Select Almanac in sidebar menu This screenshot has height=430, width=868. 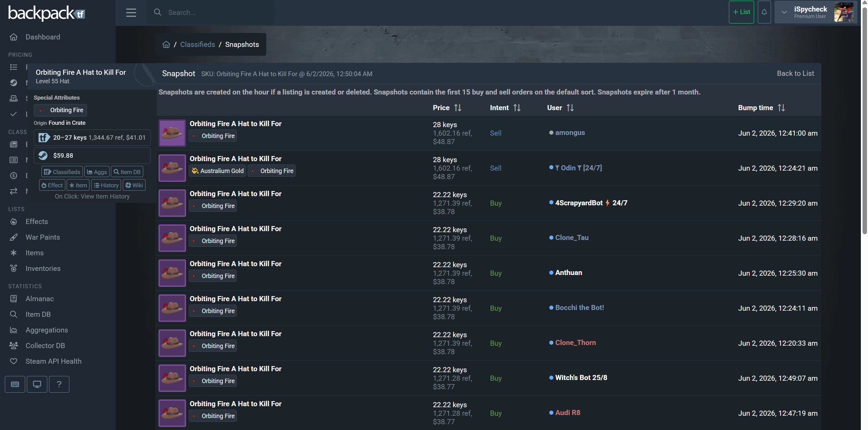pyautogui.click(x=40, y=299)
